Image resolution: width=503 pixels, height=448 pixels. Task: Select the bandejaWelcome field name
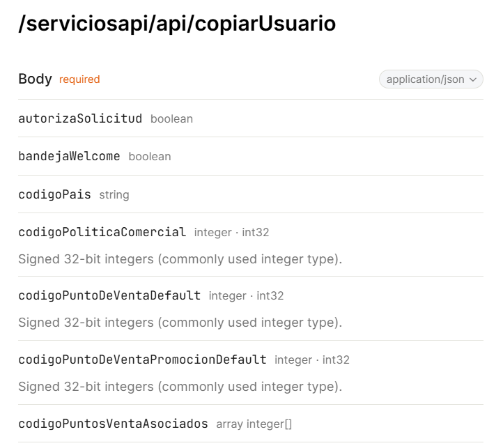click(x=69, y=156)
